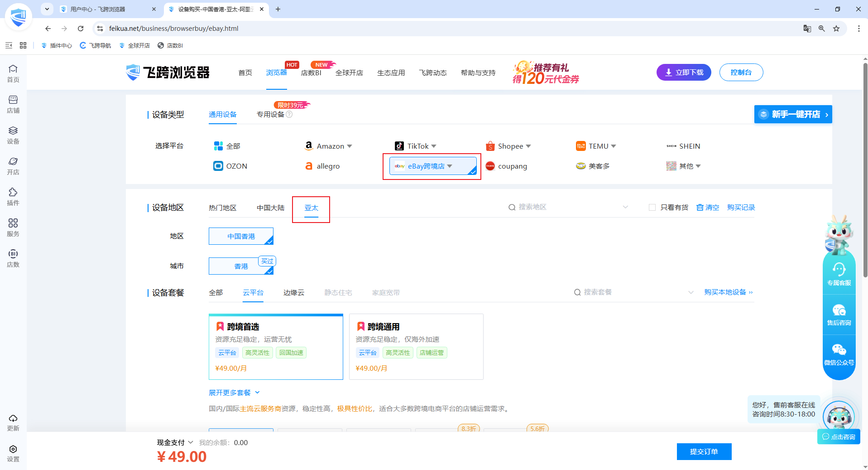Open browser three-dot menu
Image resolution: width=868 pixels, height=470 pixels.
tap(858, 29)
